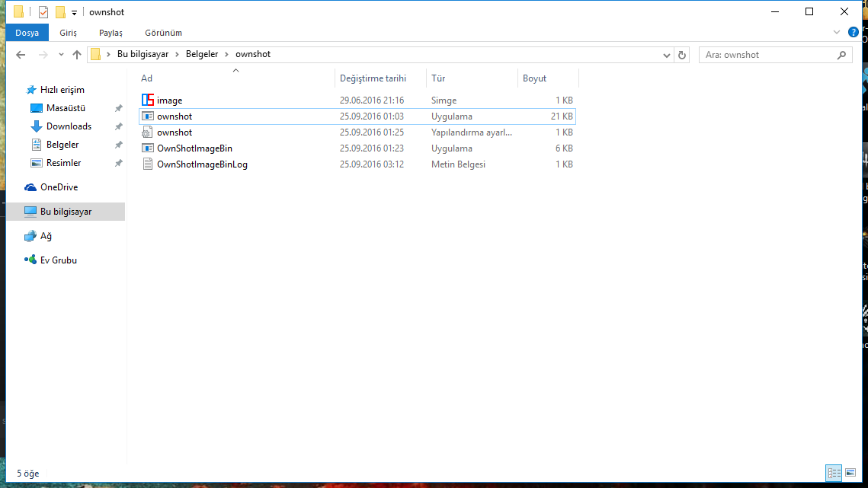The height and width of the screenshot is (488, 868).
Task: Click the Properties icon in quick access toolbar
Action: (43, 11)
